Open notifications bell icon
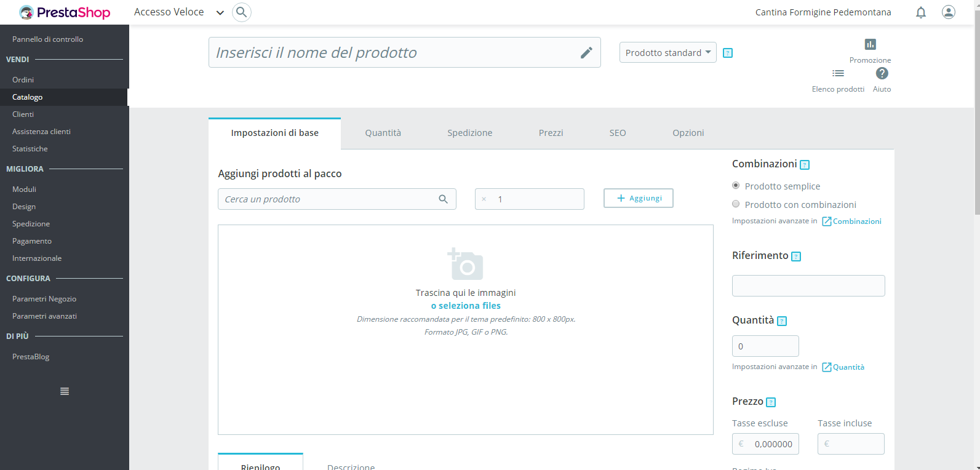Screen dimensions: 980x470 point(921,12)
